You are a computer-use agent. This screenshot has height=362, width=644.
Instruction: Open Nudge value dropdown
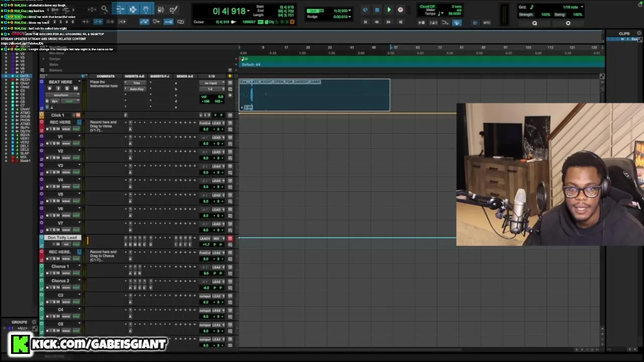click(x=349, y=17)
